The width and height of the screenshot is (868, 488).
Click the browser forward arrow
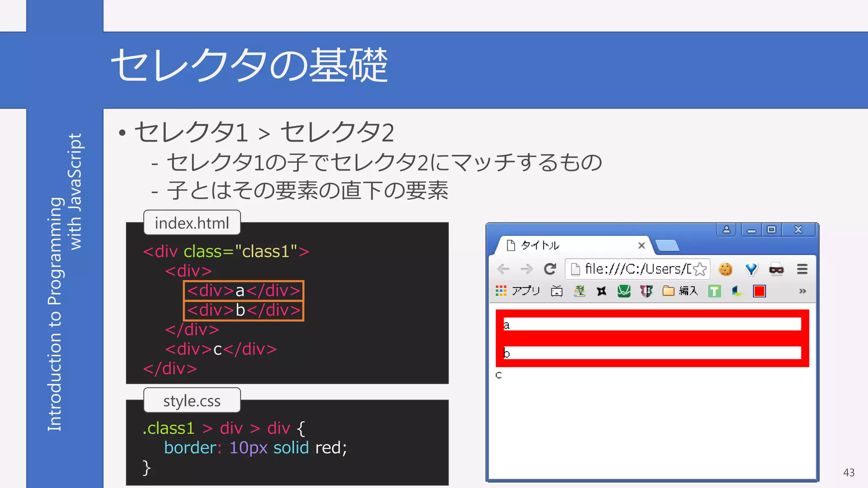pos(526,269)
